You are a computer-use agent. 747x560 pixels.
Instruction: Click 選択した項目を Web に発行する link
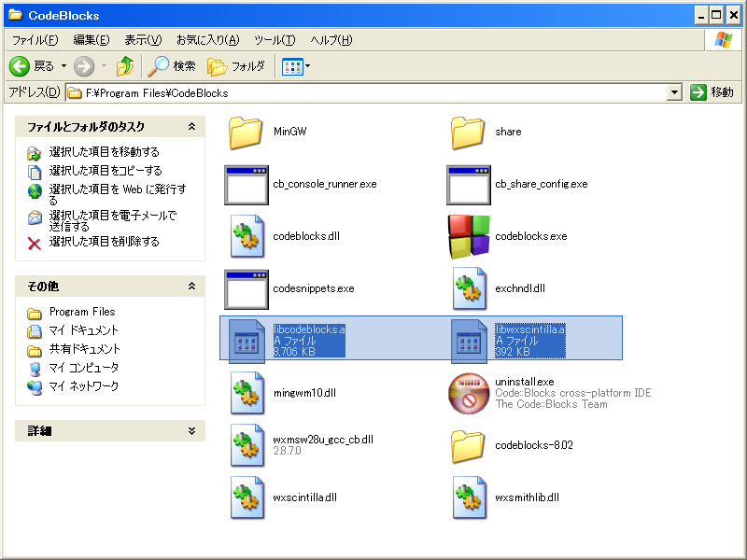pyautogui.click(x=118, y=195)
